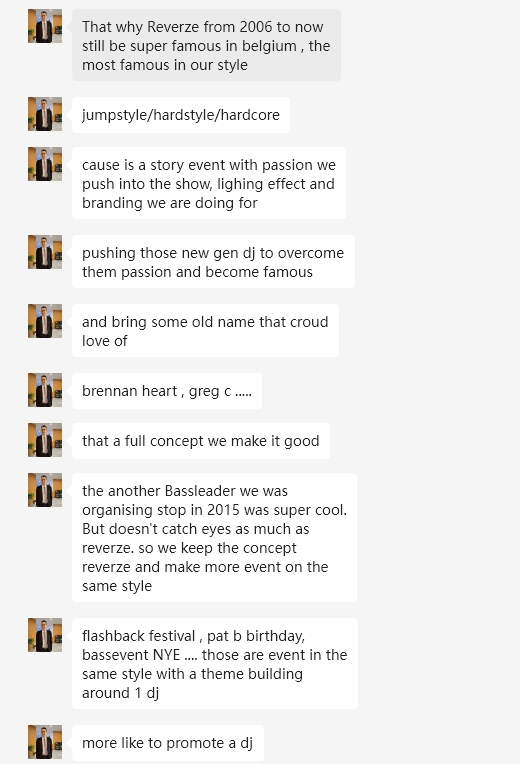Click avatar beside 'that a full concept' message
This screenshot has width=520, height=764.
45,440
